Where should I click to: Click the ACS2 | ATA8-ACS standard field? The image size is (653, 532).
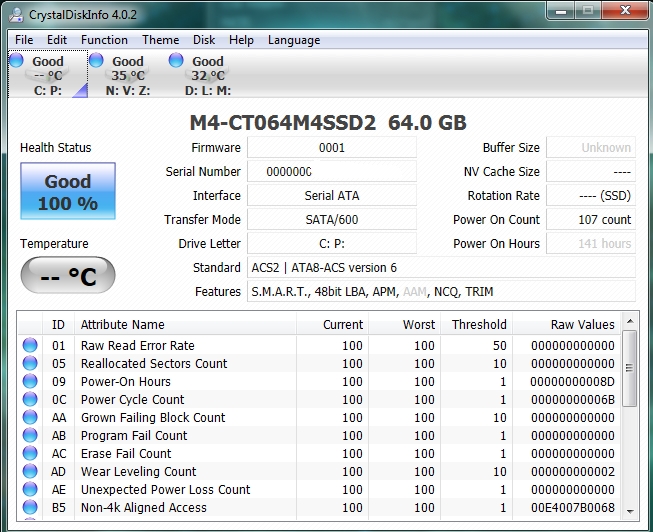(x=441, y=267)
